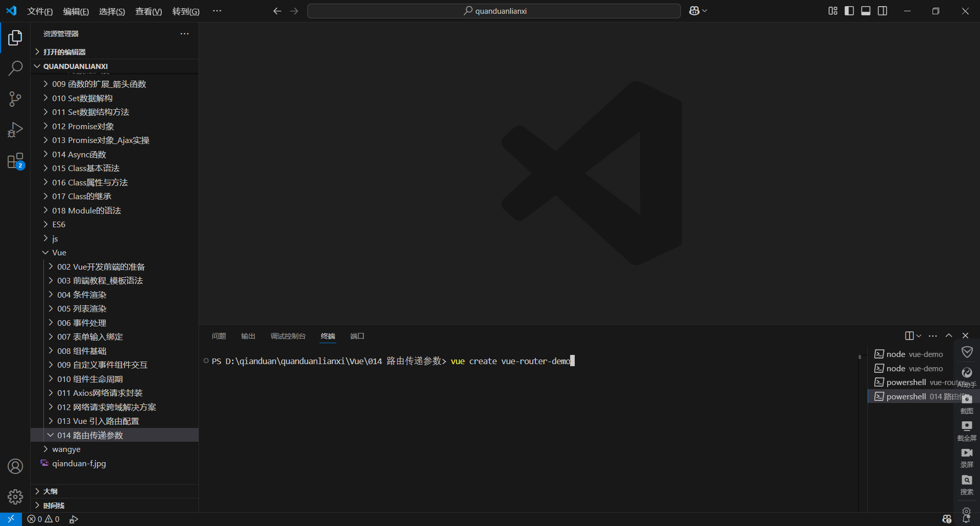Open the 选择 menu

(x=112, y=11)
